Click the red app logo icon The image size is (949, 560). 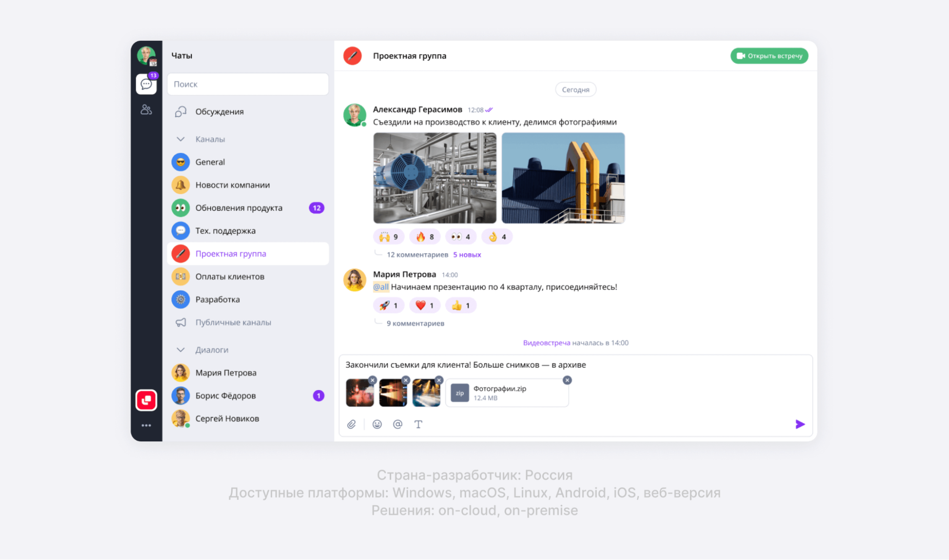[146, 400]
